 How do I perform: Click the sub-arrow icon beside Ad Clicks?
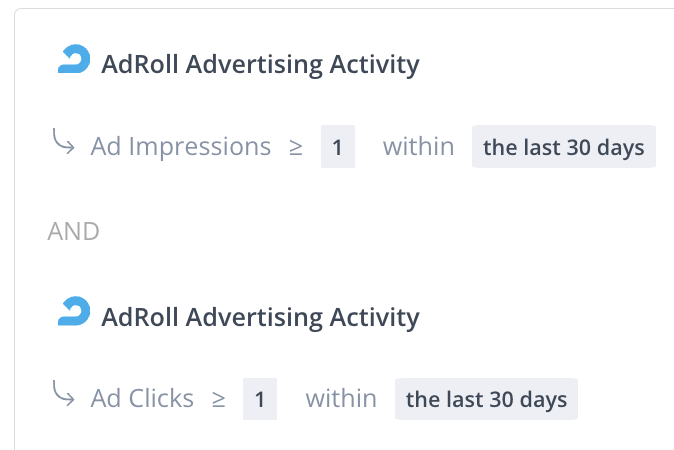coord(63,396)
